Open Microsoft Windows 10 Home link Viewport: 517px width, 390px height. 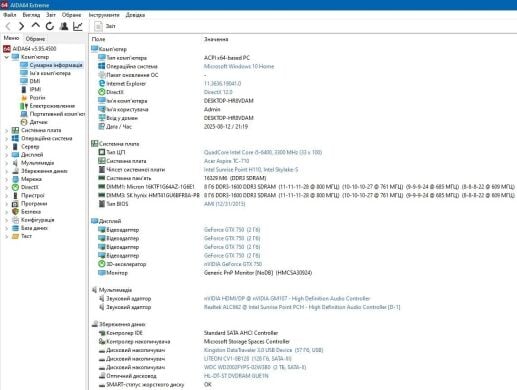(x=239, y=66)
